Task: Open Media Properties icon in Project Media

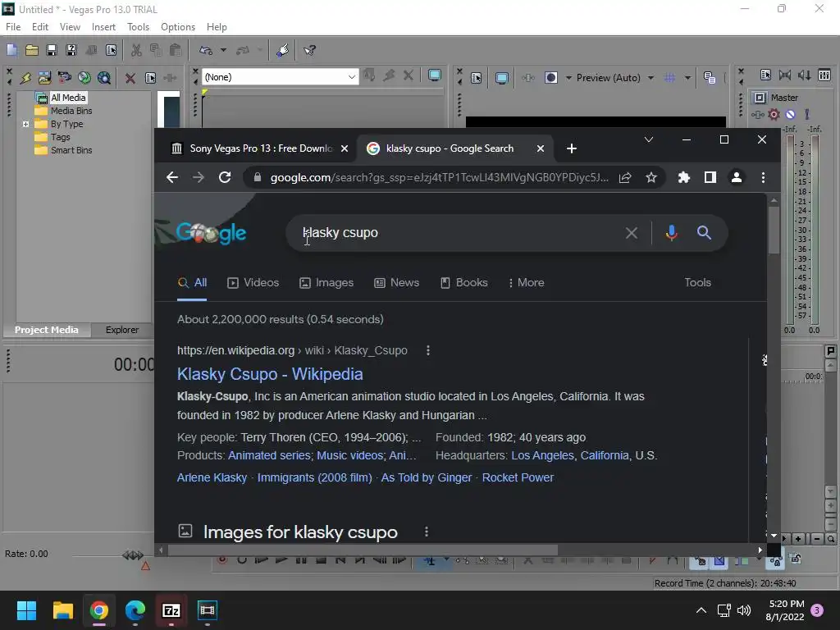Action: click(151, 78)
